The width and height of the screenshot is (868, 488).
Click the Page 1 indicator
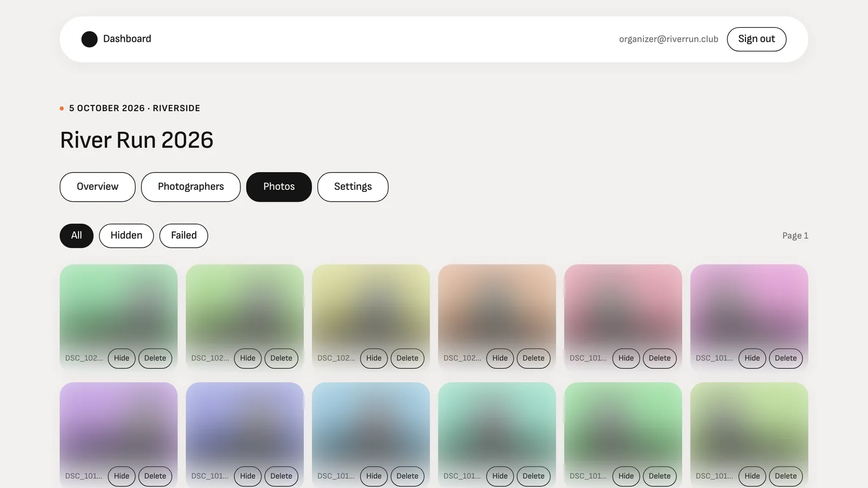point(795,236)
